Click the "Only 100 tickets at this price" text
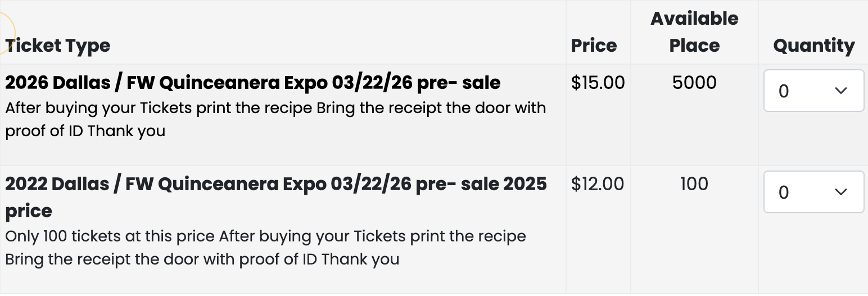This screenshot has width=868, height=296. [x=110, y=236]
